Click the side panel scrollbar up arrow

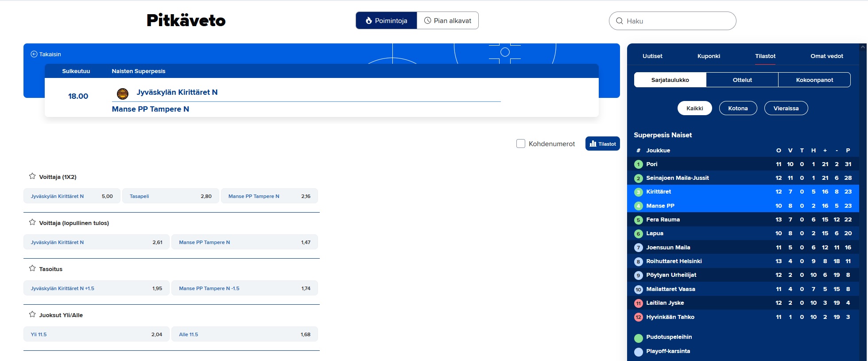coord(863,47)
